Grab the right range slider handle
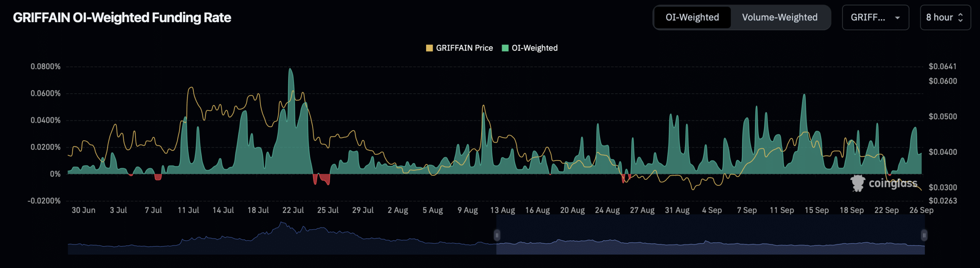 tap(924, 235)
